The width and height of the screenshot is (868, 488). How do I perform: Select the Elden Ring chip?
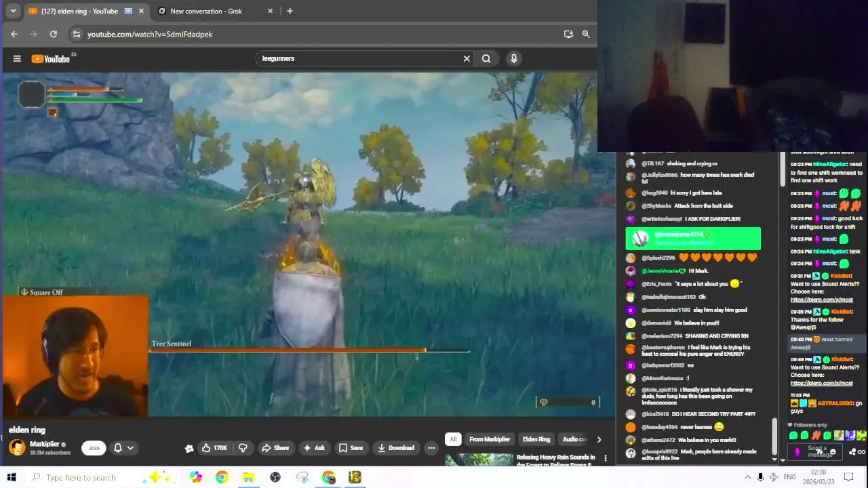click(536, 439)
